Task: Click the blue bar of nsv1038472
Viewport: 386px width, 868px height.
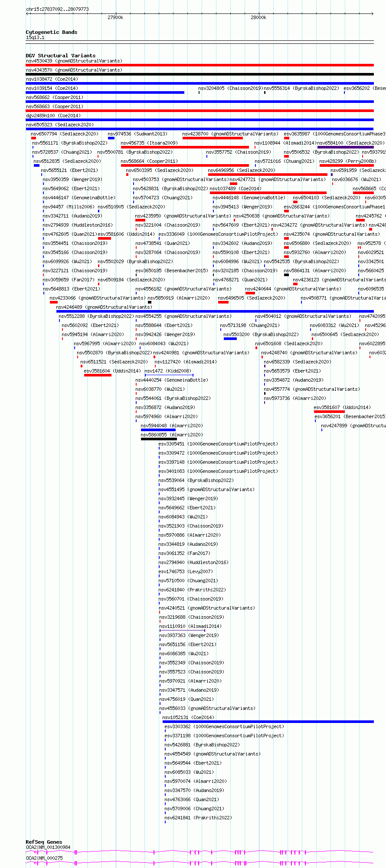Action: (x=200, y=83)
